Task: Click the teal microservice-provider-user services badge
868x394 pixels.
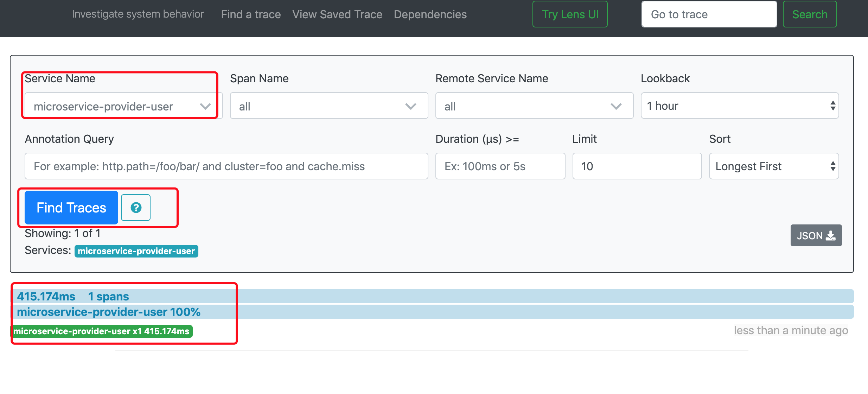Action: (x=136, y=251)
